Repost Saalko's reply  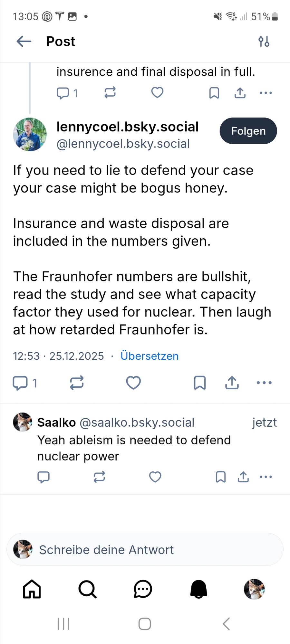click(99, 477)
